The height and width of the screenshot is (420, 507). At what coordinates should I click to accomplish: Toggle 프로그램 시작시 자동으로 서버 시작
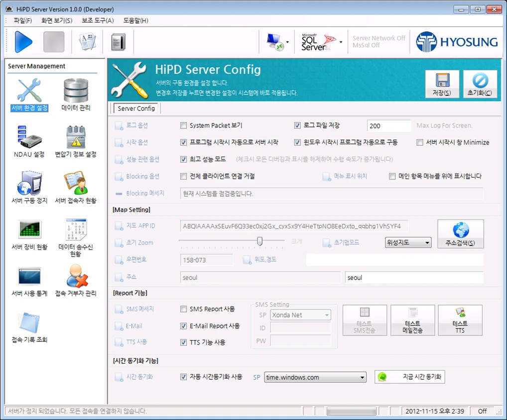pyautogui.click(x=184, y=142)
